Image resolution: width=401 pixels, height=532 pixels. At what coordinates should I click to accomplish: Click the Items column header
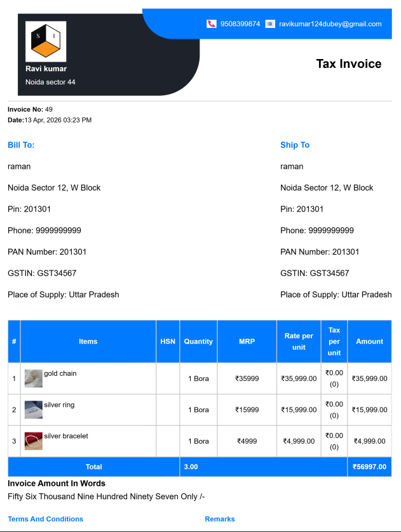pyautogui.click(x=88, y=342)
